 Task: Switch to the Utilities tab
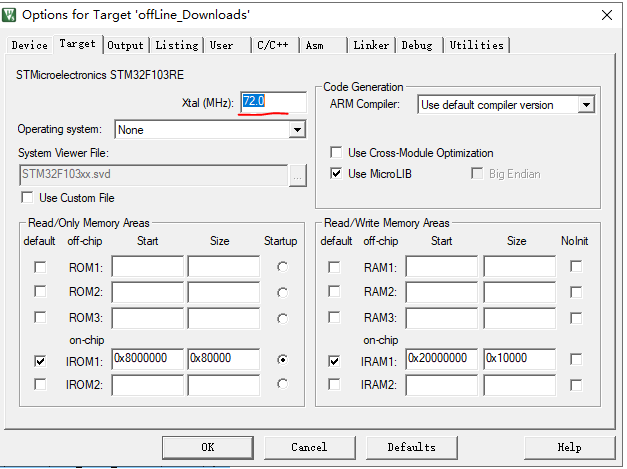[x=476, y=45]
